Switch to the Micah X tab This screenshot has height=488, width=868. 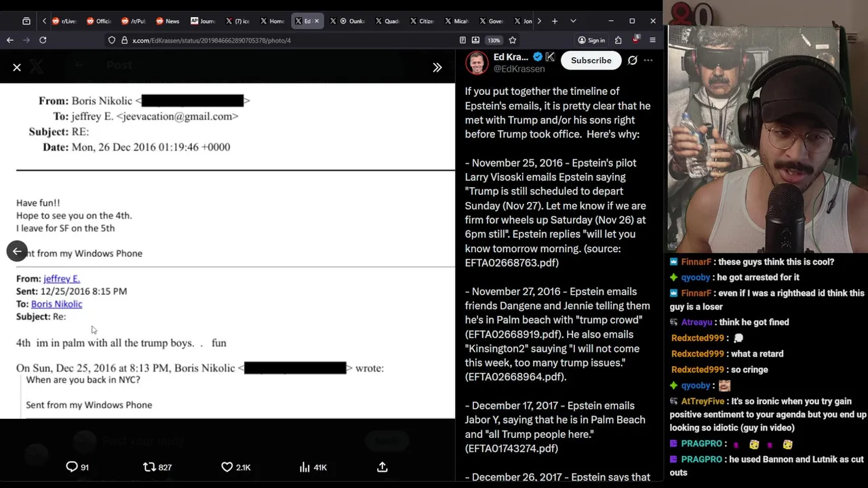[457, 21]
